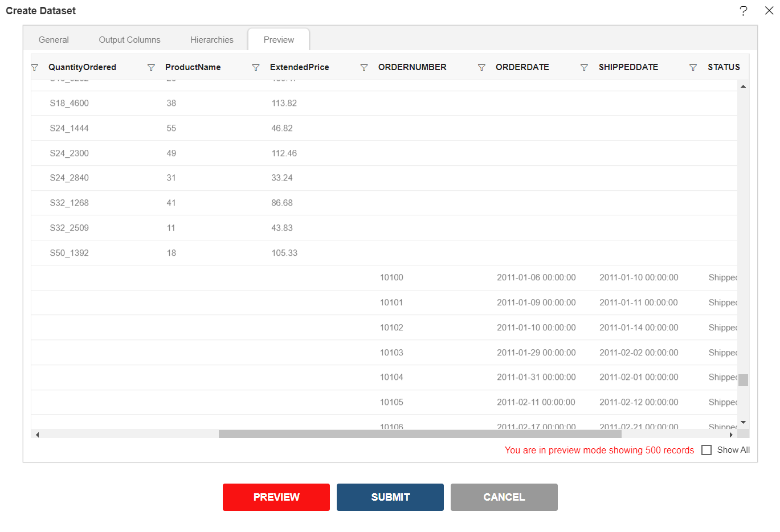780x532 pixels.
Task: Select the S24_1444 cell
Action: click(x=69, y=128)
